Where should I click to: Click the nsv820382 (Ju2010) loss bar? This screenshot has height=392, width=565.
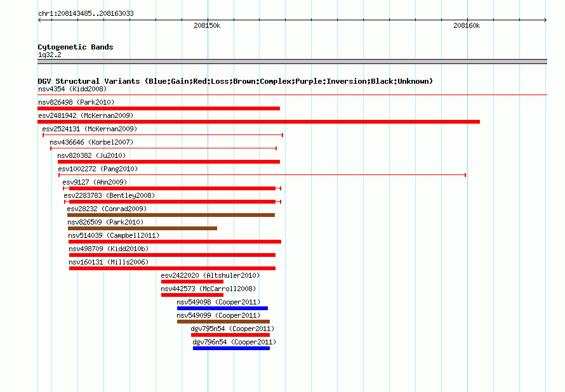click(x=169, y=162)
